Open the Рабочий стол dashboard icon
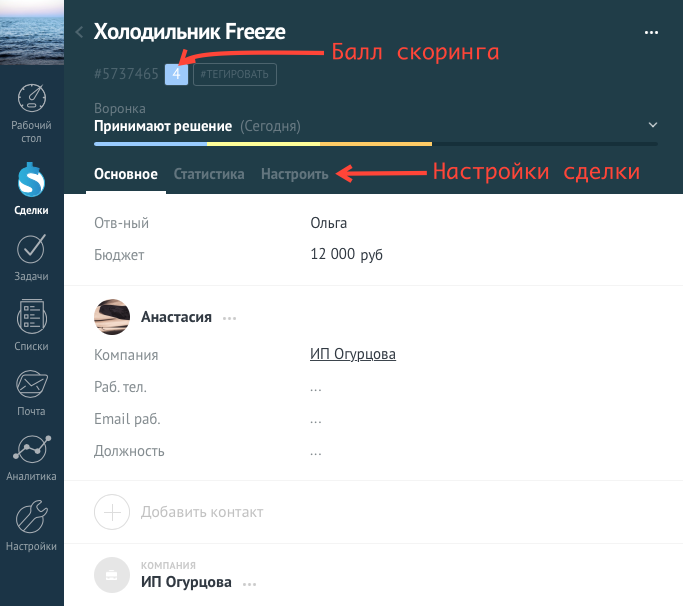Viewport: 683px width, 606px height. click(31, 98)
